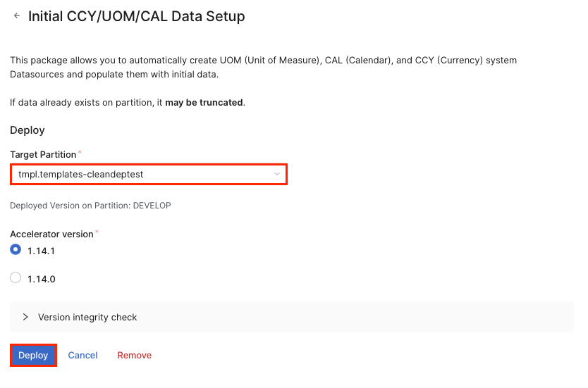The image size is (588, 388).
Task: Click the Initial CCY/UOM/CAL Data Setup title
Action: coord(136,16)
